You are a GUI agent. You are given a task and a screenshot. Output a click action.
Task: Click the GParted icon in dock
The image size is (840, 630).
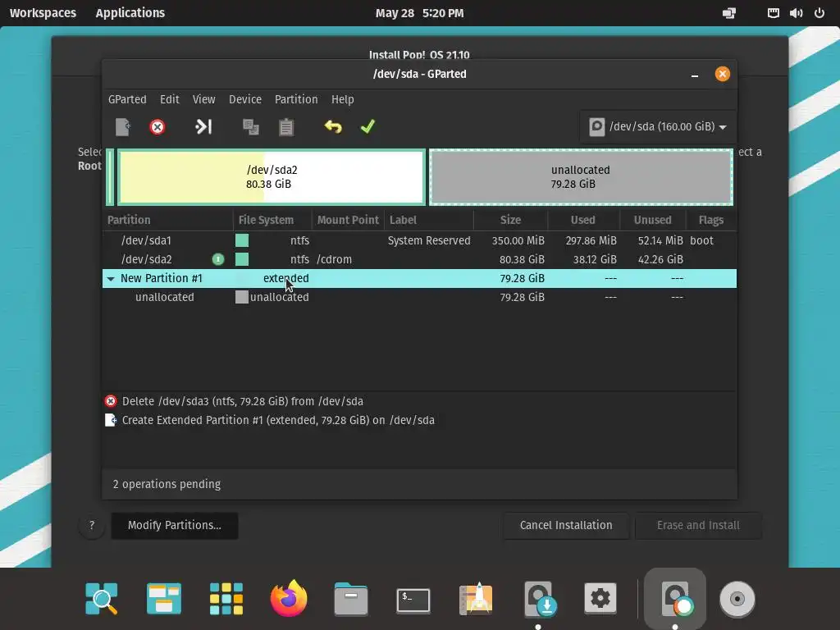pos(675,598)
